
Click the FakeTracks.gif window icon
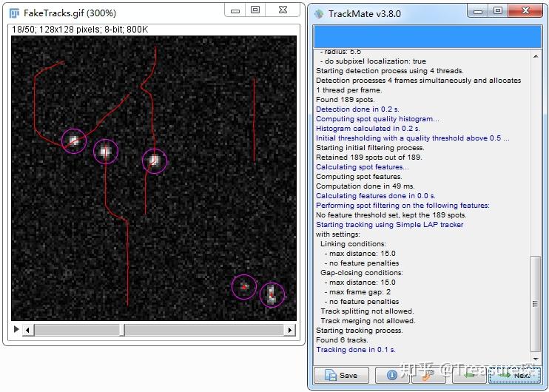coord(14,13)
